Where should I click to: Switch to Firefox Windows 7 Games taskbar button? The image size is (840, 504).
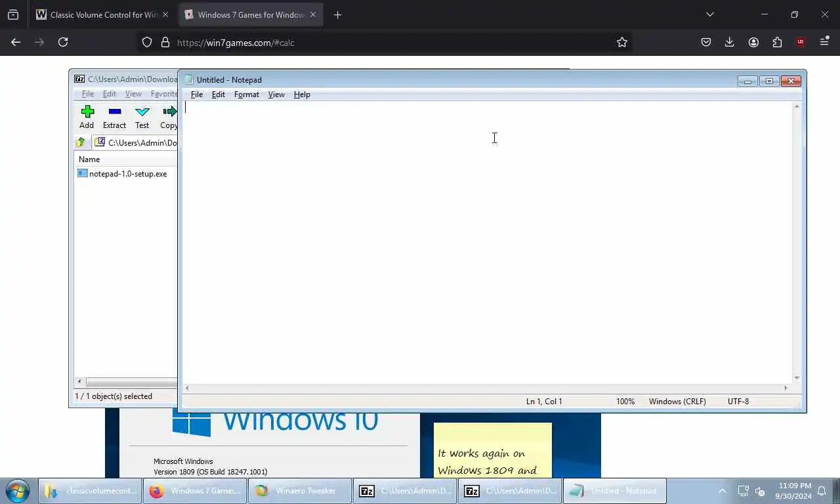coord(195,491)
